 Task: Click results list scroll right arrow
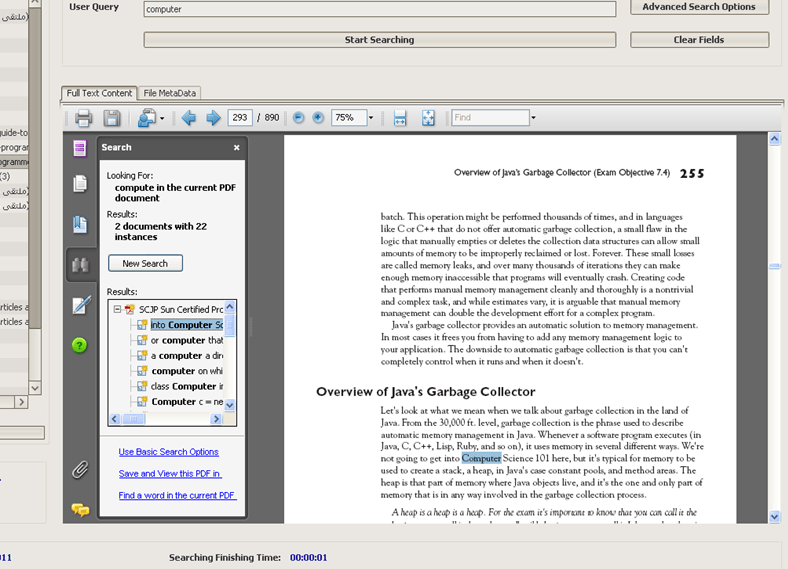216,419
